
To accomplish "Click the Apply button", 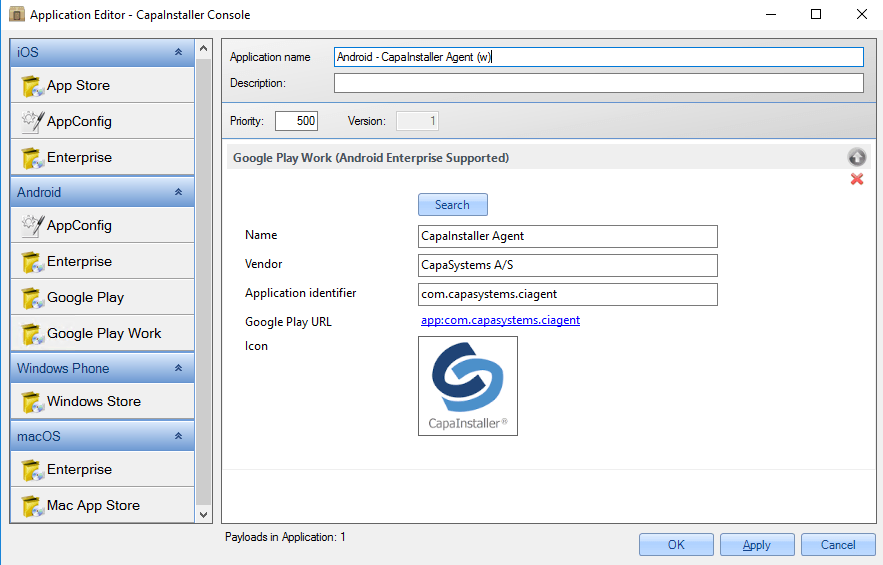I will (757, 545).
